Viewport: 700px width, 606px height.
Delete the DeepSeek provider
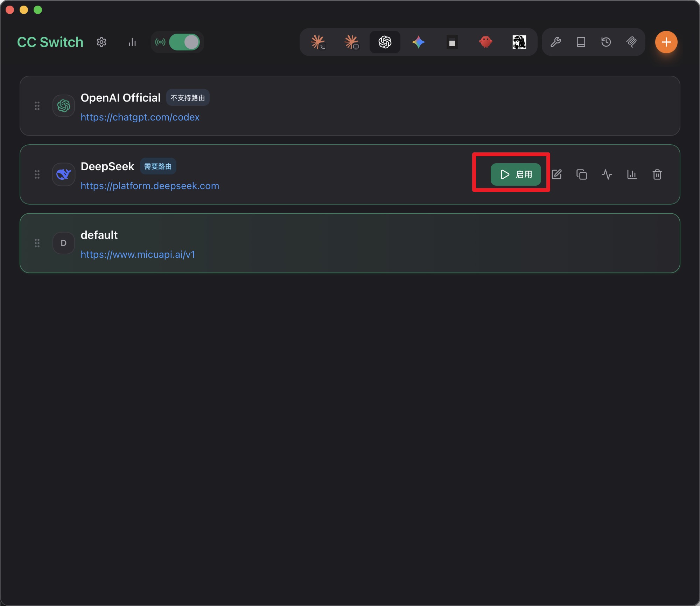coord(657,174)
